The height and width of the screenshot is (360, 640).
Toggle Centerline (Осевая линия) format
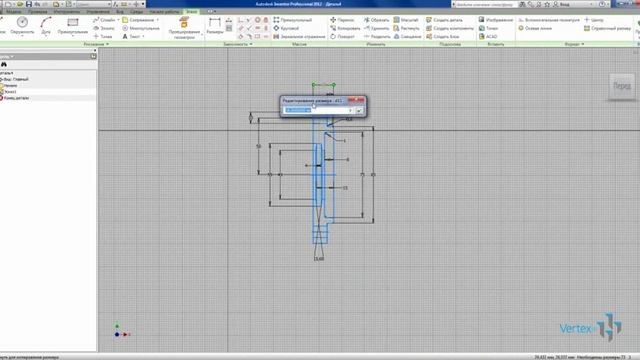(535, 28)
